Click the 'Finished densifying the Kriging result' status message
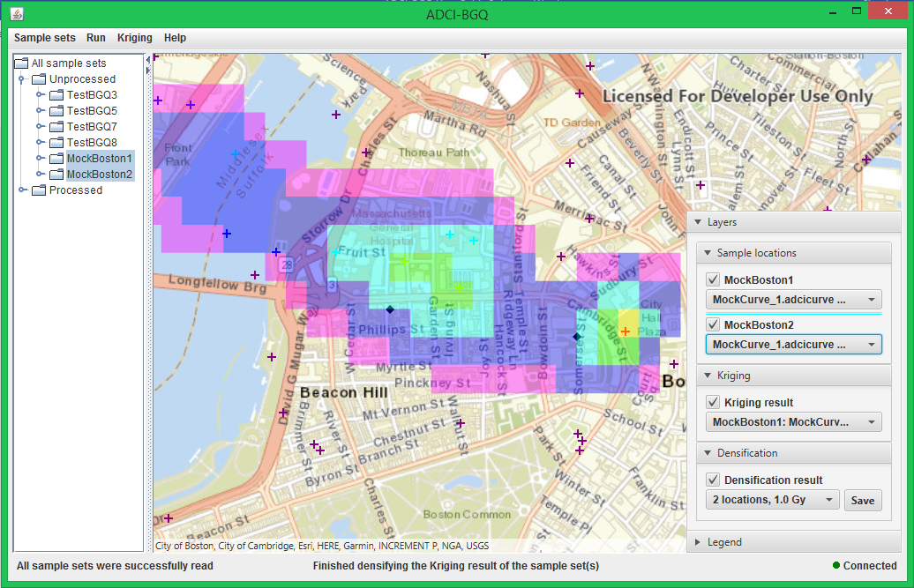This screenshot has height=588, width=914. [456, 565]
